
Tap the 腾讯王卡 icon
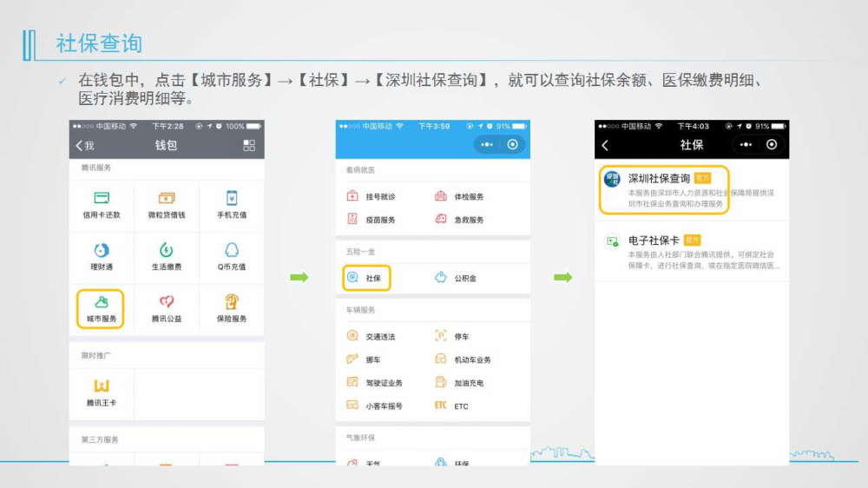click(102, 392)
